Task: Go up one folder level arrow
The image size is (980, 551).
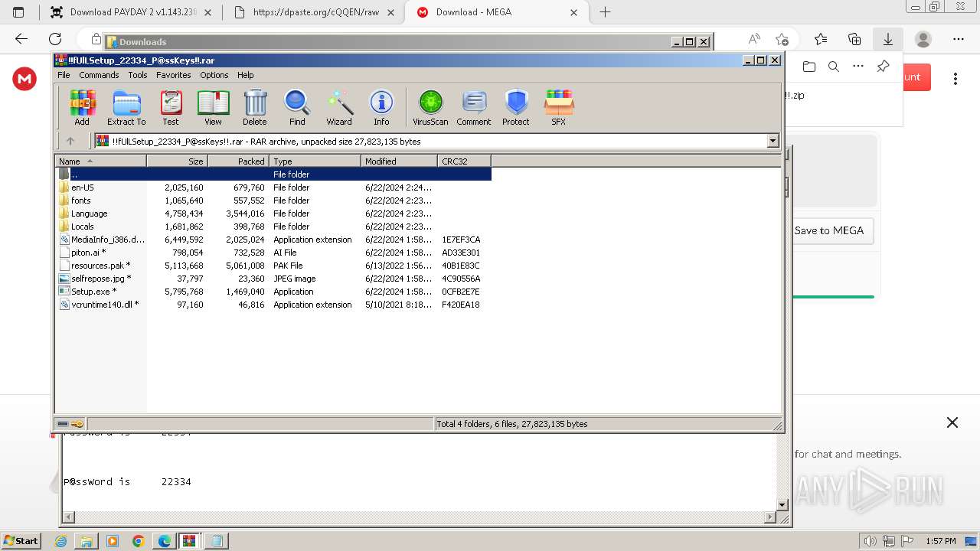Action: 70,141
